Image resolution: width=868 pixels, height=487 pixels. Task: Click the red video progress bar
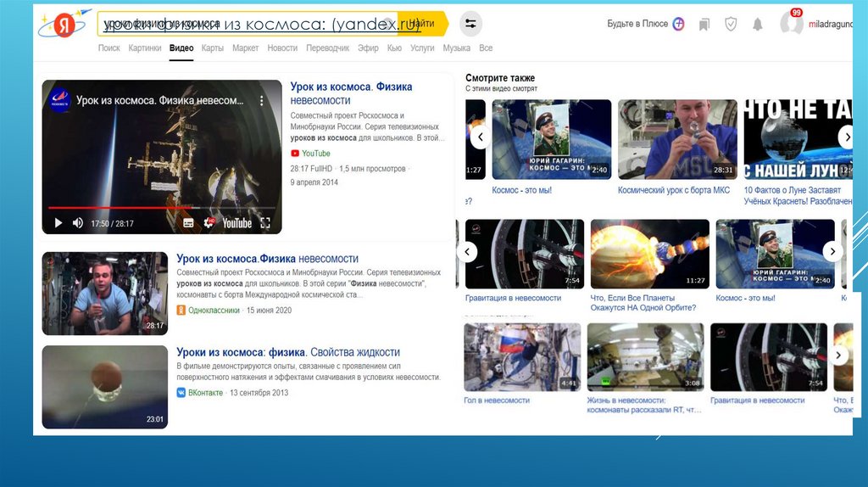[x=119, y=208]
